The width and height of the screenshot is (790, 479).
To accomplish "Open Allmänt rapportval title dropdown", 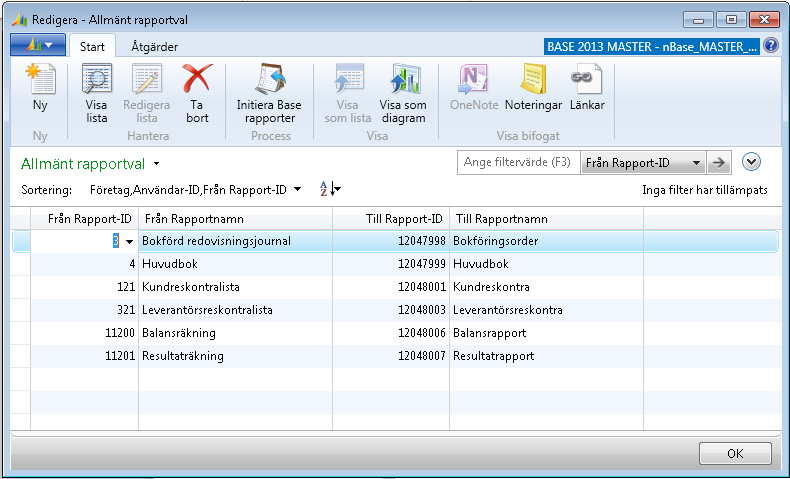I will 157,164.
